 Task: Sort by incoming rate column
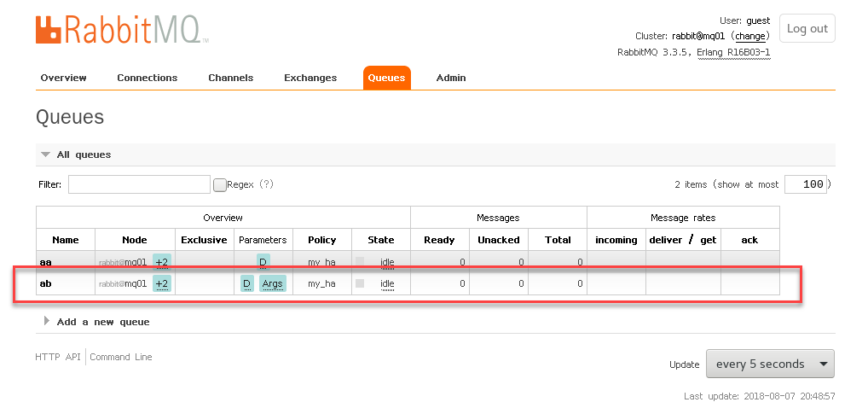click(x=616, y=240)
